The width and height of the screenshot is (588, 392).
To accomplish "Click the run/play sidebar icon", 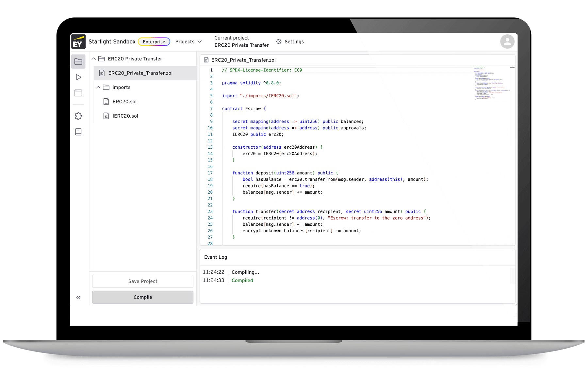I will (78, 77).
